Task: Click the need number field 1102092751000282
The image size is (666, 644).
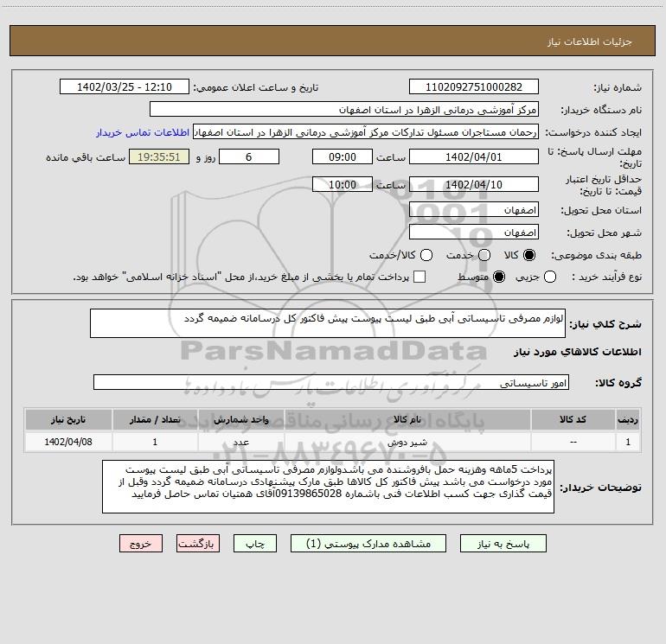Action: coord(474,86)
